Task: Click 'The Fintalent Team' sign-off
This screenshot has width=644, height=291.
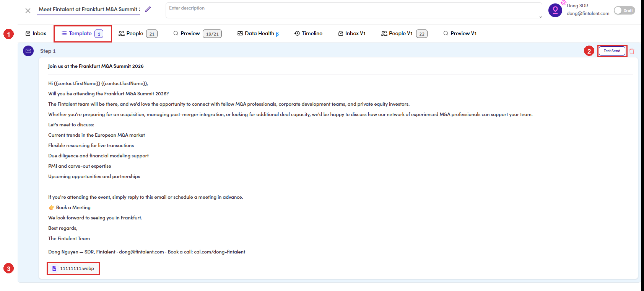Action: click(69, 239)
